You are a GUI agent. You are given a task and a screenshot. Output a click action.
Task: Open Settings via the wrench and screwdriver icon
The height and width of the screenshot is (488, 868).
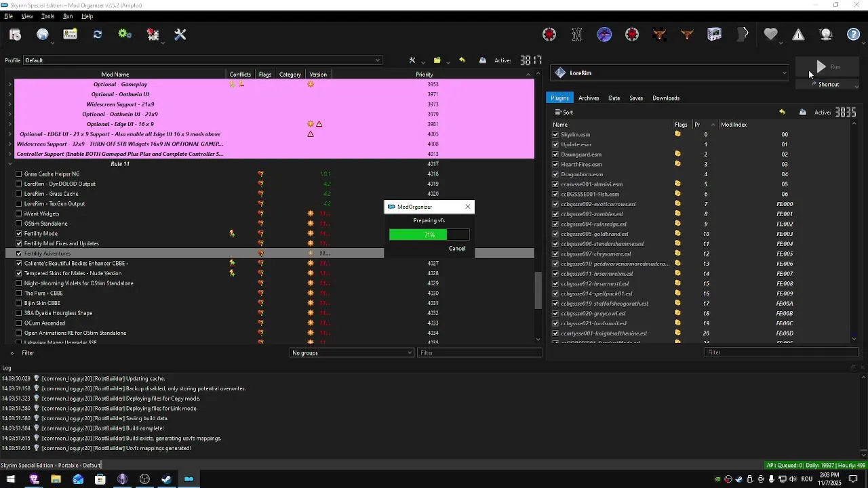point(180,35)
